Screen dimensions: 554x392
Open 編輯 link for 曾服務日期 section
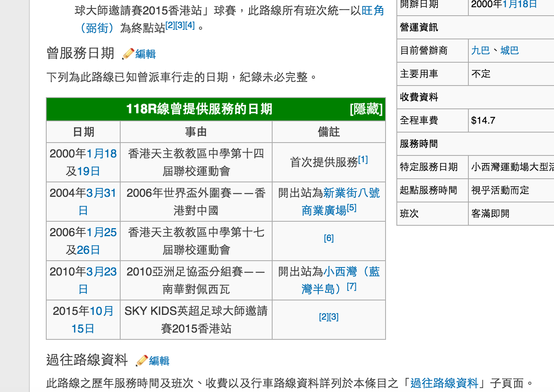146,54
